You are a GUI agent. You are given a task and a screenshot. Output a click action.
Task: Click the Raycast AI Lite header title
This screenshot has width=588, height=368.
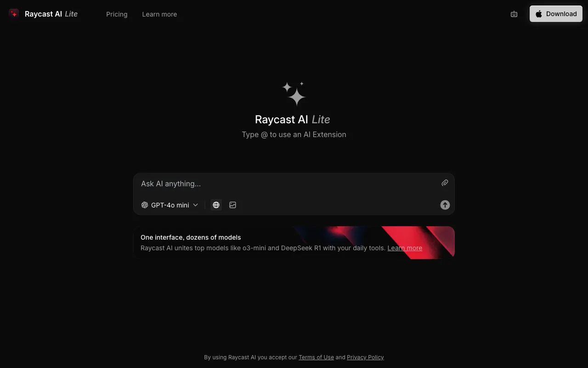[51, 14]
